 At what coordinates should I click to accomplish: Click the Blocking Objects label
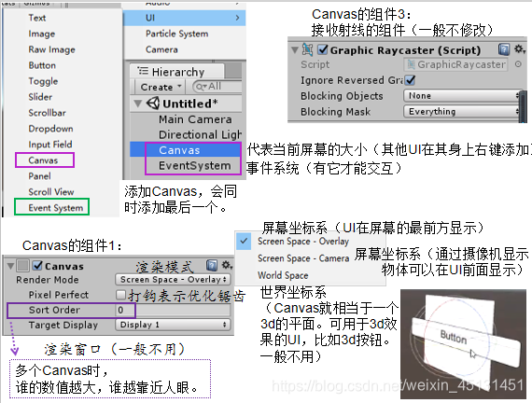click(342, 96)
